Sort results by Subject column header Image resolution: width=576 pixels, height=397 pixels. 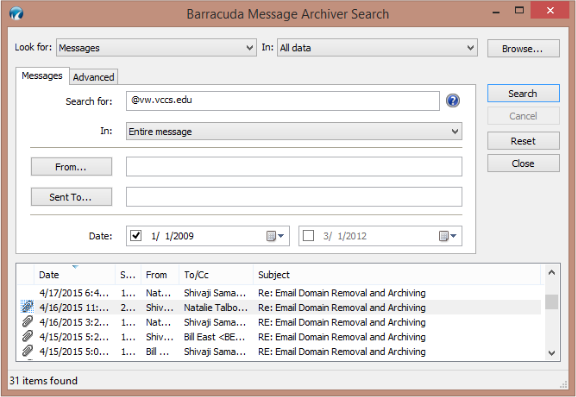tap(397, 275)
